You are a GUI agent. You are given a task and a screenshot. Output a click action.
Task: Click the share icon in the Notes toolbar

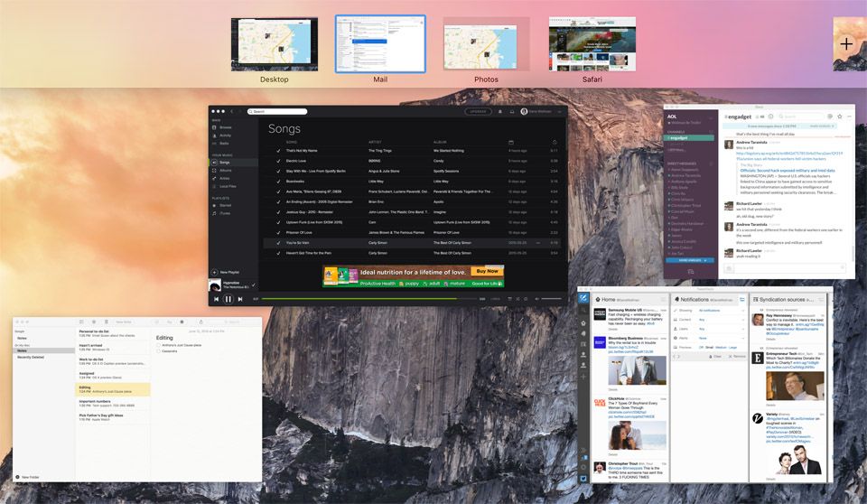200,322
